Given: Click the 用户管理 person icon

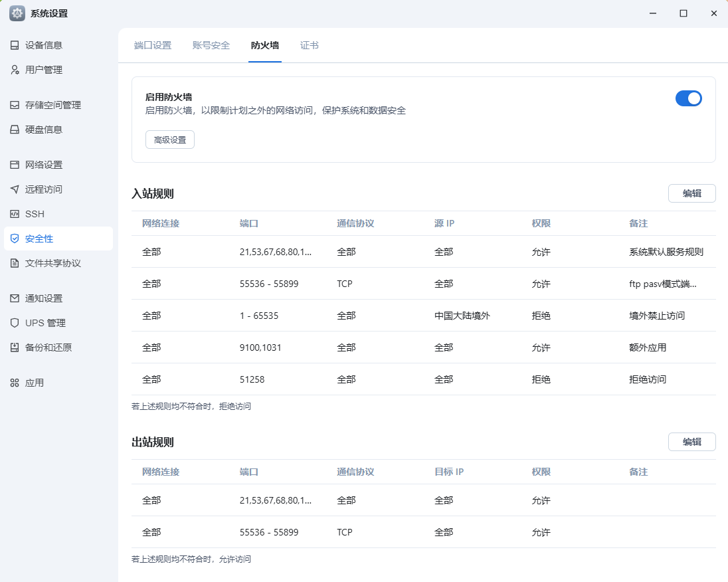Looking at the screenshot, I should point(15,70).
